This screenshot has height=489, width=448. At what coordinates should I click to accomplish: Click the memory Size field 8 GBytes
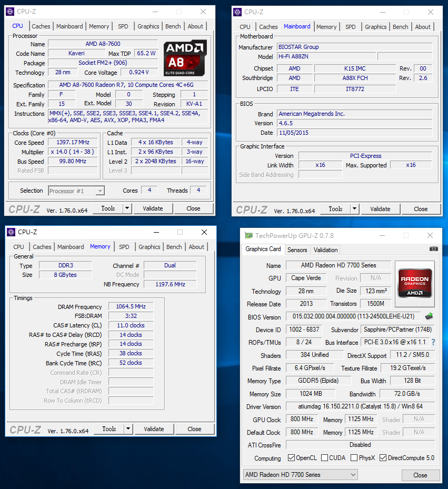coord(65,275)
